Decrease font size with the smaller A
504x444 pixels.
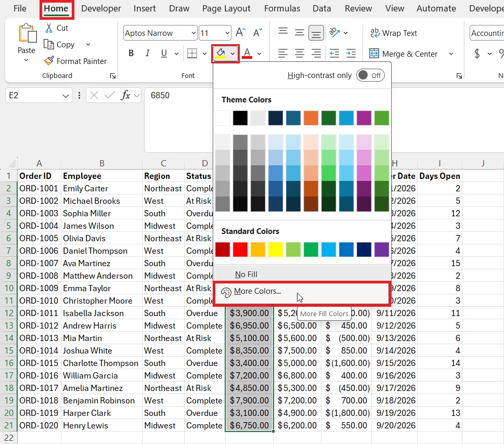(x=257, y=32)
